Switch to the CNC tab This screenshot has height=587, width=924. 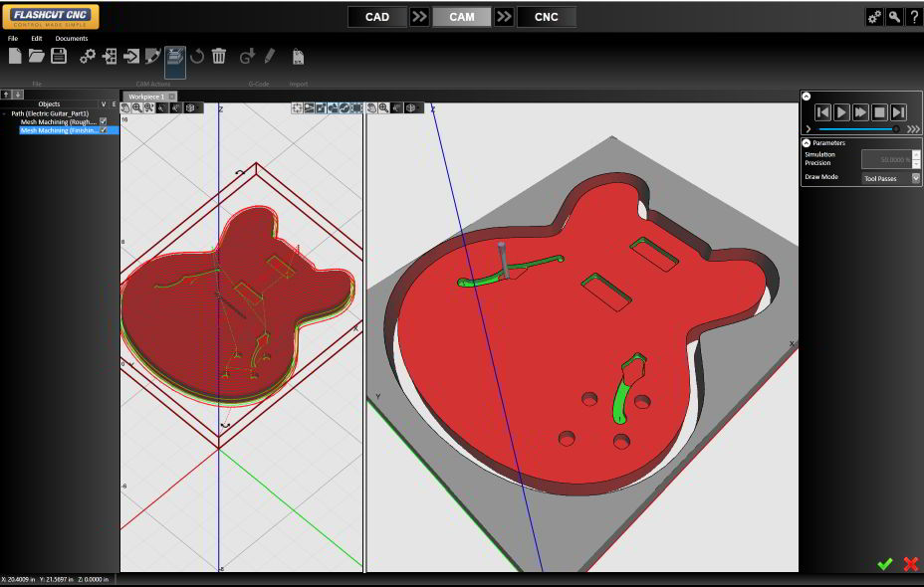pyautogui.click(x=547, y=17)
